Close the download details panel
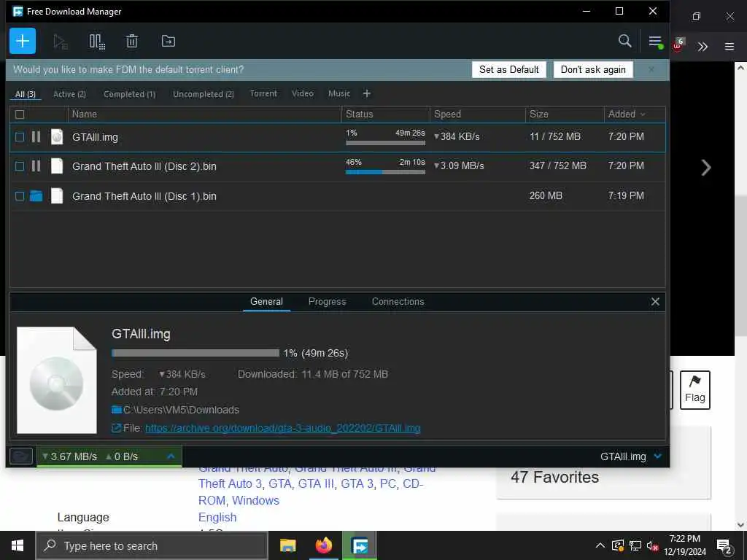Screen dimensions: 747x560 [656, 301]
